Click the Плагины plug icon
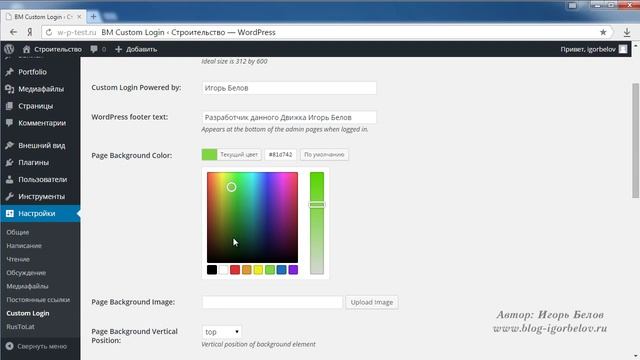 (x=9, y=162)
